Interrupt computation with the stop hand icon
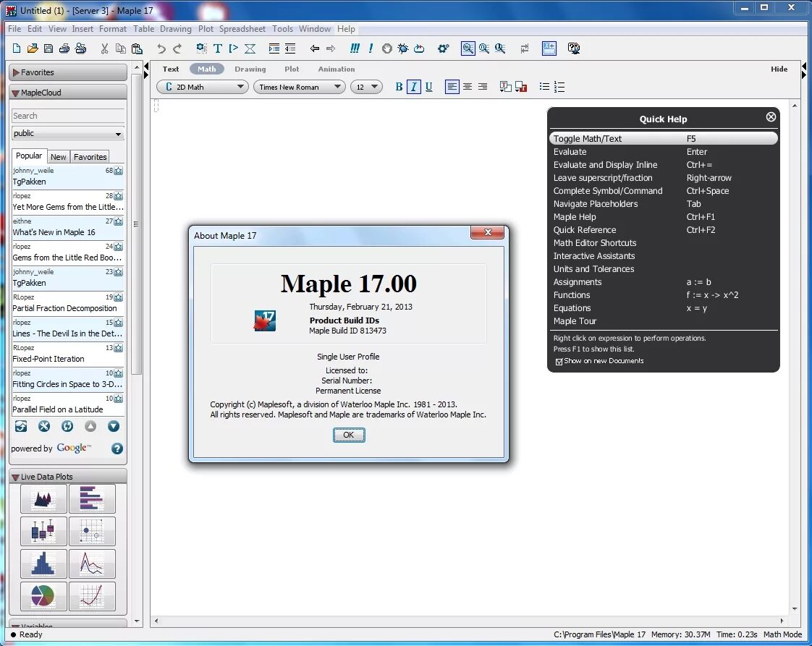The height and width of the screenshot is (646, 812). coord(386,48)
